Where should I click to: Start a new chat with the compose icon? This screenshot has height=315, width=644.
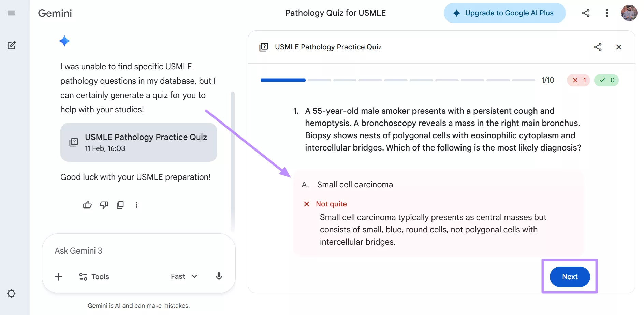12,45
